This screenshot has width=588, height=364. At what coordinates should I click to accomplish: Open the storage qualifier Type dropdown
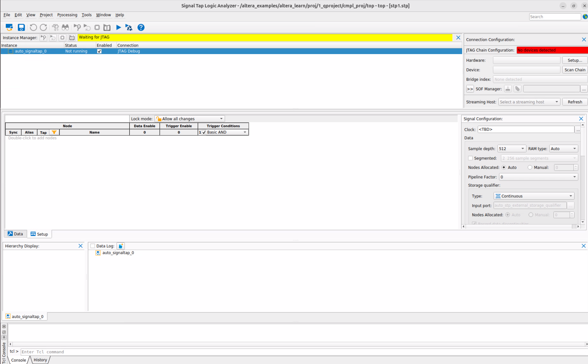(534, 196)
